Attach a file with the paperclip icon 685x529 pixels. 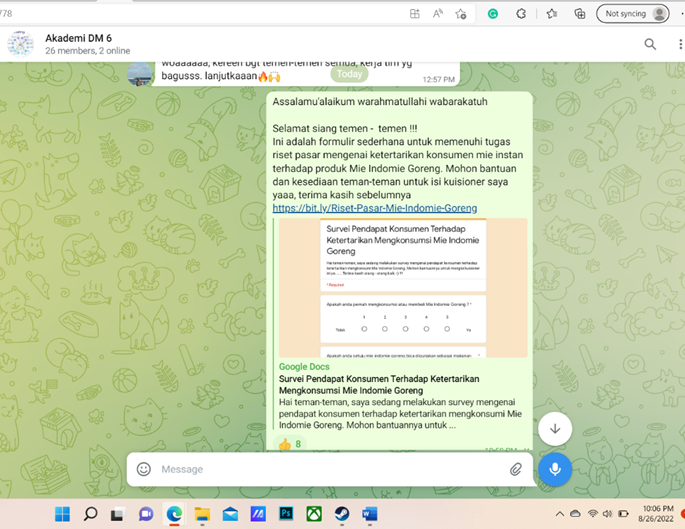(516, 470)
